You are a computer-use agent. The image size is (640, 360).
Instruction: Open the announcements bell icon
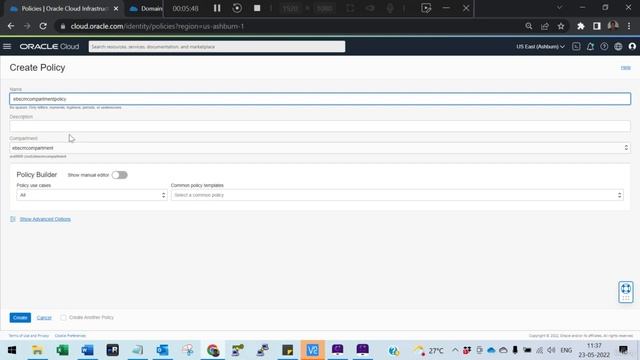tap(590, 47)
